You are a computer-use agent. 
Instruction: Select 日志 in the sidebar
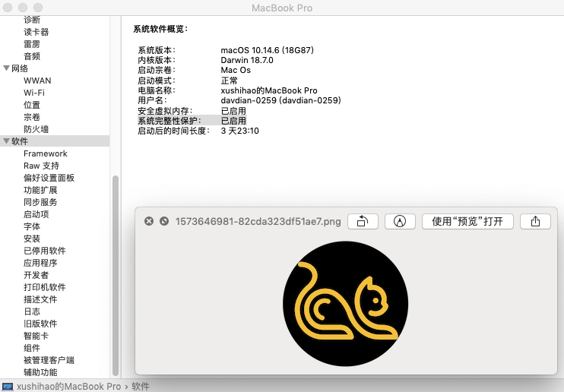pyautogui.click(x=31, y=311)
